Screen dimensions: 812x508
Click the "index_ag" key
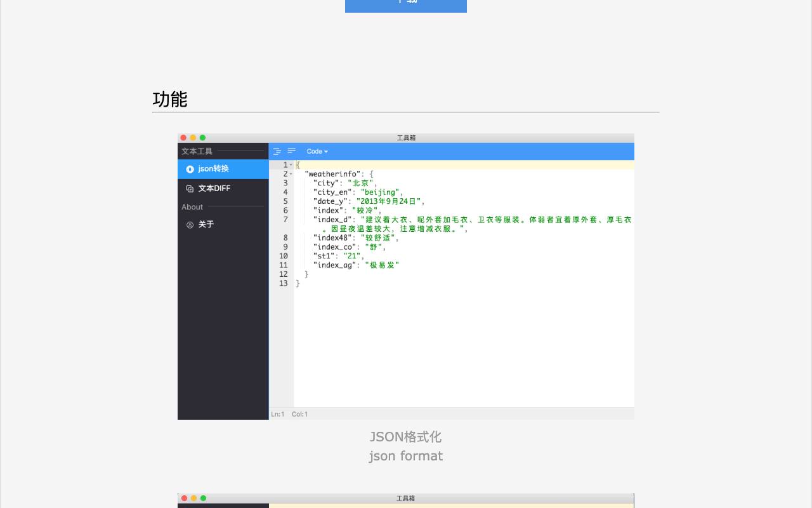334,265
